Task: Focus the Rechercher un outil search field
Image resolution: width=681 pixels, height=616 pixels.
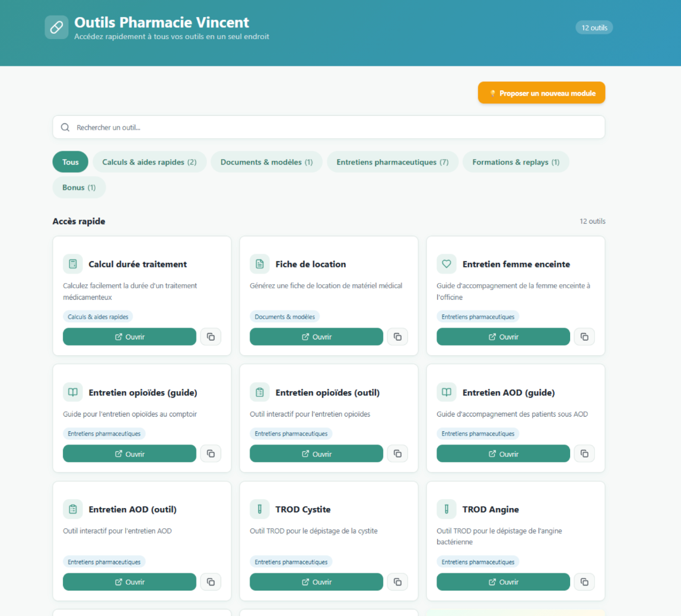Action: 329,127
